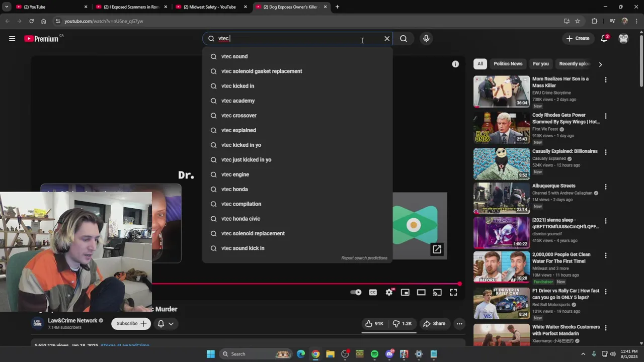The image size is (644, 362).
Task: Switch to the Midwest Safety browser tab
Action: click(x=211, y=7)
